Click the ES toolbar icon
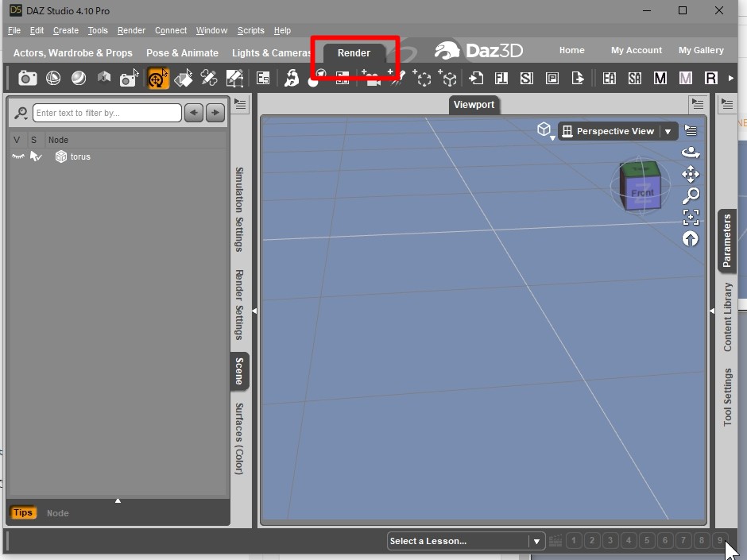Image resolution: width=747 pixels, height=560 pixels. coord(262,78)
